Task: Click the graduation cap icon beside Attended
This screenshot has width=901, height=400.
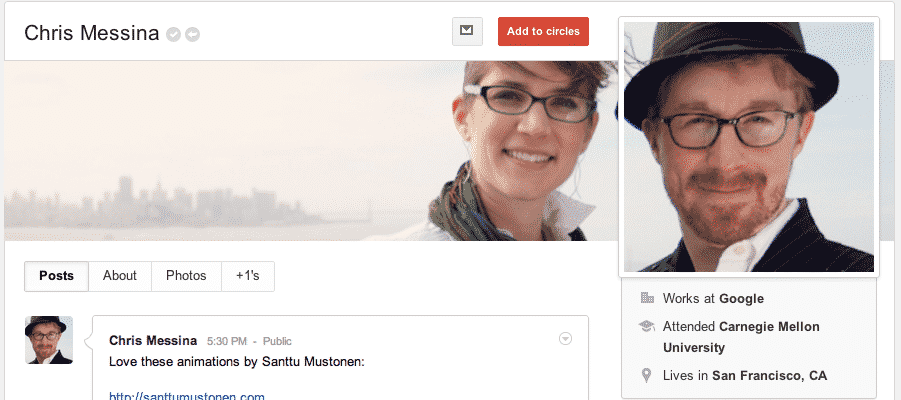Action: 646,326
